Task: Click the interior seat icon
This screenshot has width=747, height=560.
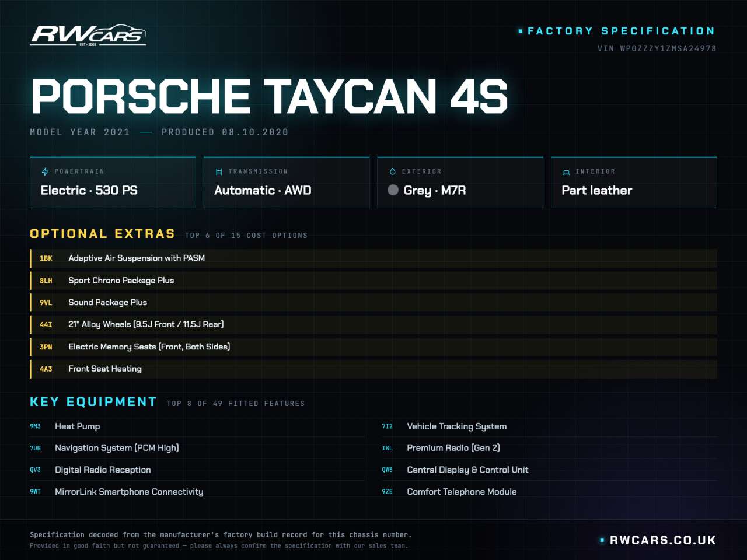Action: pos(566,172)
